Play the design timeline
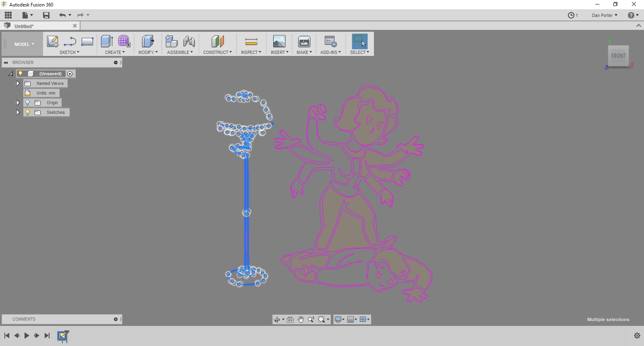Screen dimensions: 644x346 tap(27, 336)
